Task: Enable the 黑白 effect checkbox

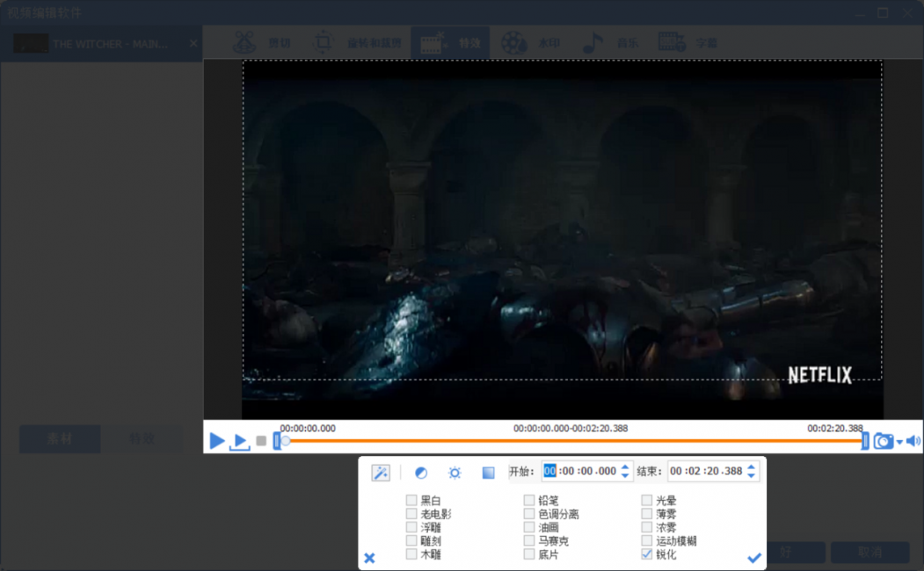Action: click(411, 501)
